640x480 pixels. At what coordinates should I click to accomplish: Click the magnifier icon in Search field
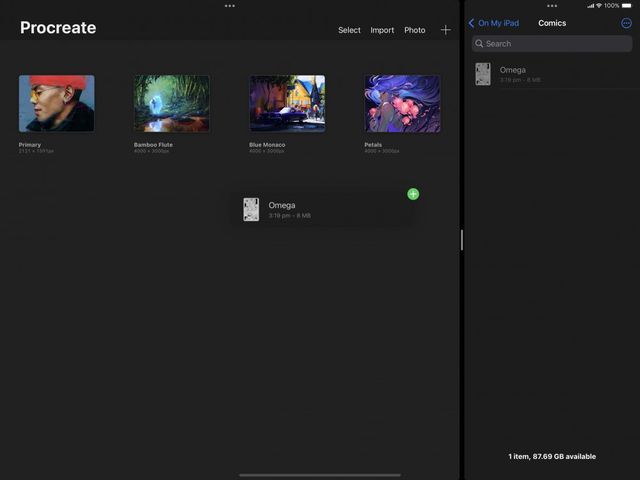click(x=479, y=44)
